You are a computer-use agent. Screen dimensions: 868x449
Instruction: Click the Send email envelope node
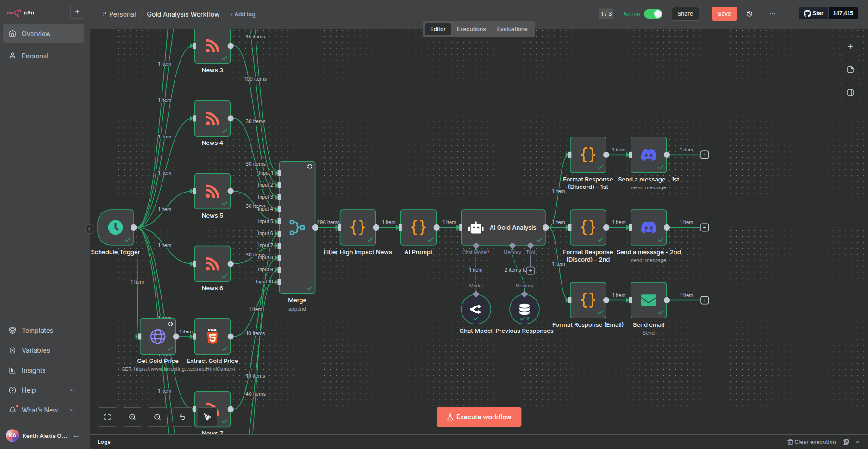[648, 300]
